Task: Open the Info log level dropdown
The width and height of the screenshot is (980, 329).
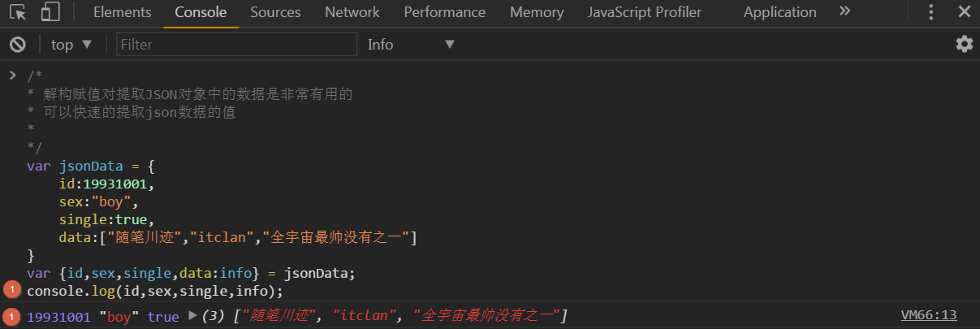Action: [411, 45]
